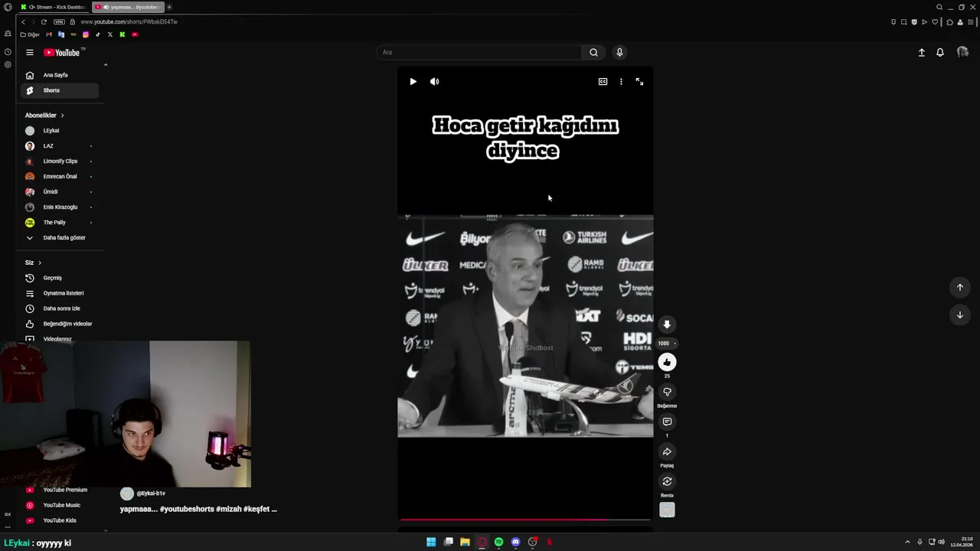Open YouTube Premium in sidebar
This screenshot has height=551, width=980.
point(60,490)
